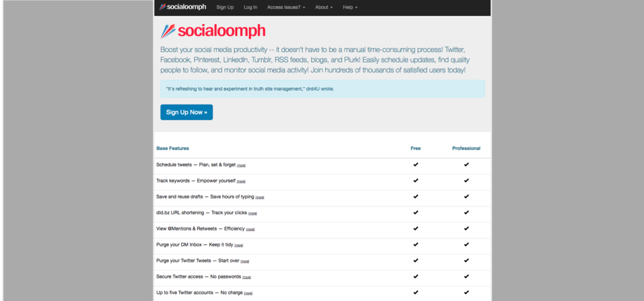The height and width of the screenshot is (301, 644).
Task: Open the Sign Up page from navbar
Action: [x=225, y=8]
